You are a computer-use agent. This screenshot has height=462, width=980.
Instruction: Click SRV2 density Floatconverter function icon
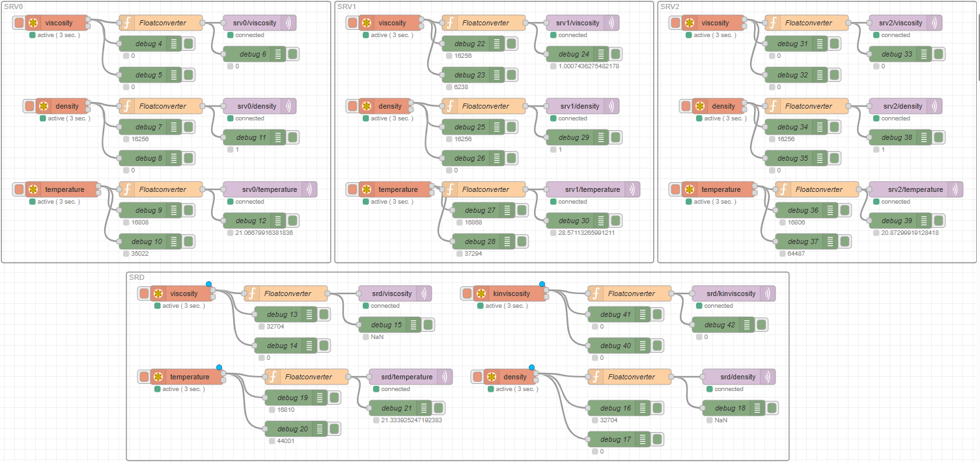[774, 106]
